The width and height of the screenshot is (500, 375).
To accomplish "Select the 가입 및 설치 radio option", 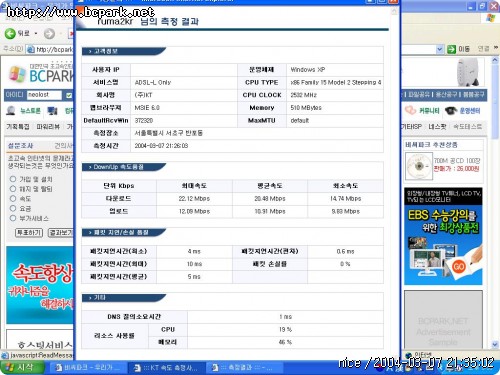I will point(13,179).
